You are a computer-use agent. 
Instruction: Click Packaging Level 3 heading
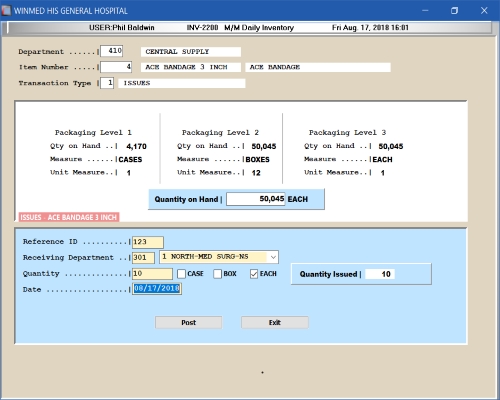pos(347,133)
